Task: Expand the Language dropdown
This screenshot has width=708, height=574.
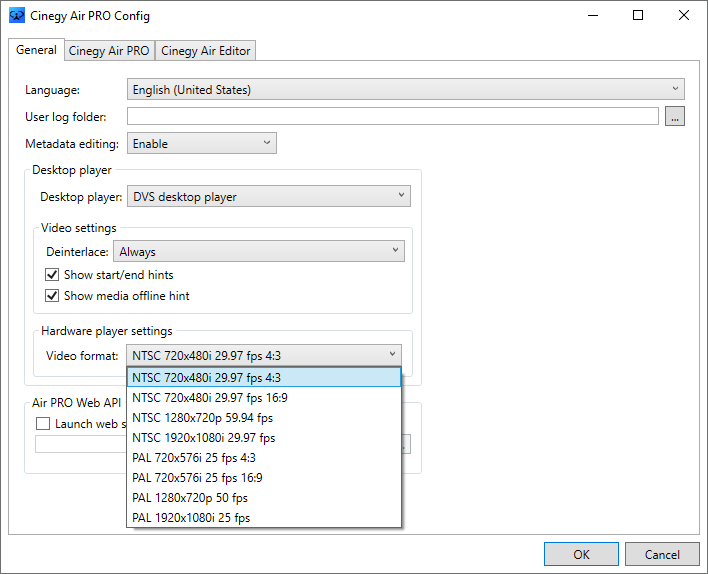Action: click(x=405, y=89)
